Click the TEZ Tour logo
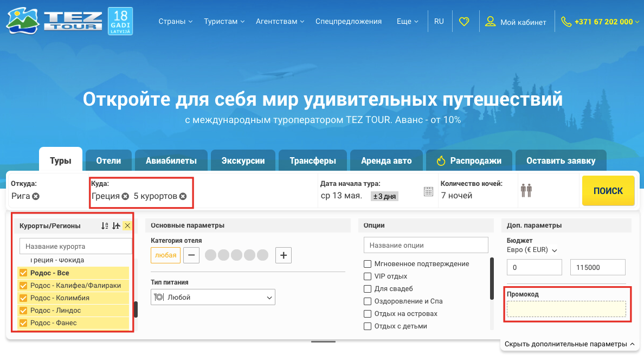This screenshot has width=644, height=355. tap(54, 21)
